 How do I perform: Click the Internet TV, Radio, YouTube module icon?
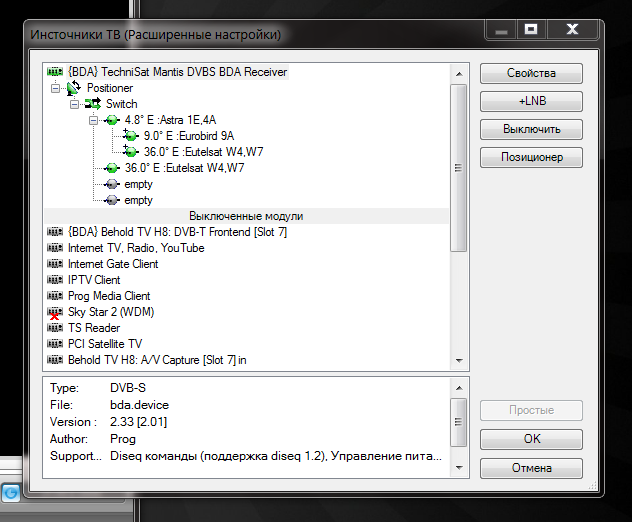[x=55, y=248]
